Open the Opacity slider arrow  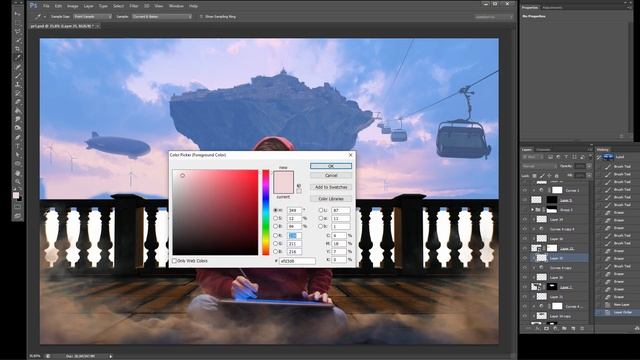[589, 166]
